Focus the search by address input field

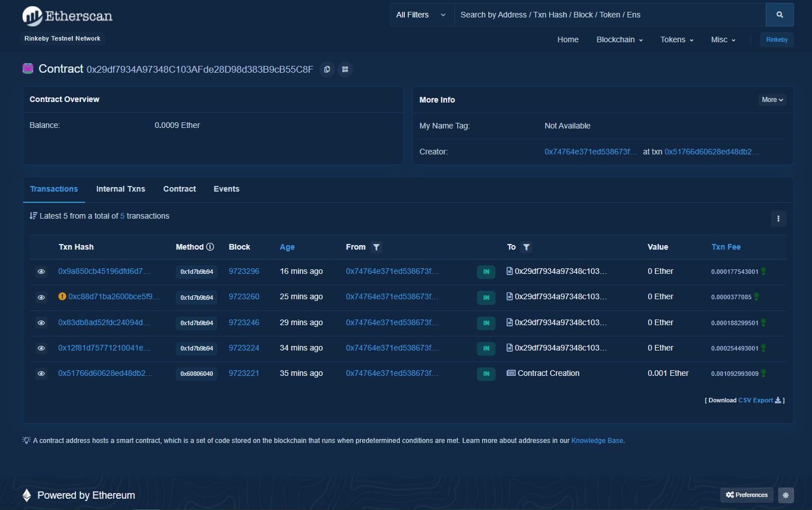click(x=610, y=15)
